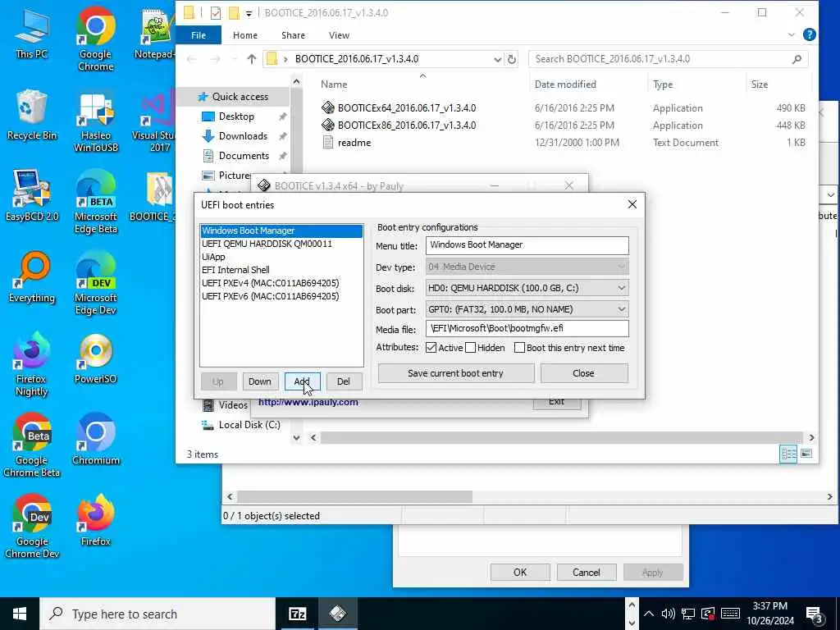Viewport: 840px width, 630px height.
Task: Focus Windows taskbar search box
Action: click(158, 614)
